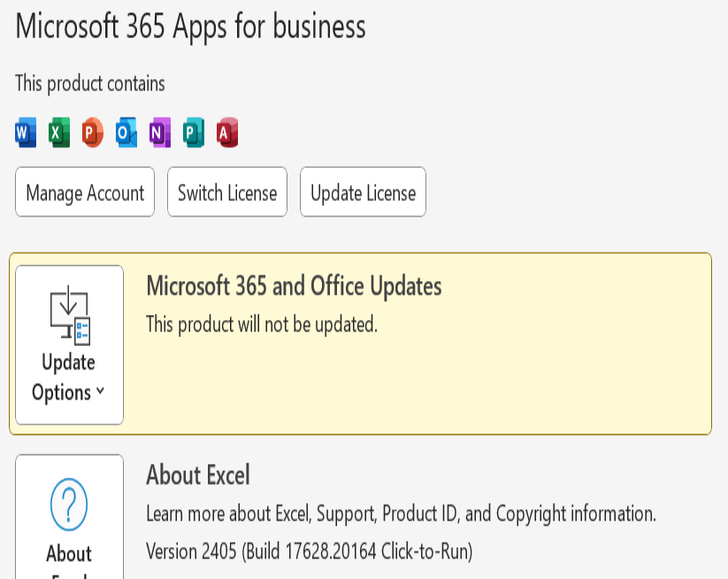Click the About Excel heading text

pyautogui.click(x=198, y=476)
